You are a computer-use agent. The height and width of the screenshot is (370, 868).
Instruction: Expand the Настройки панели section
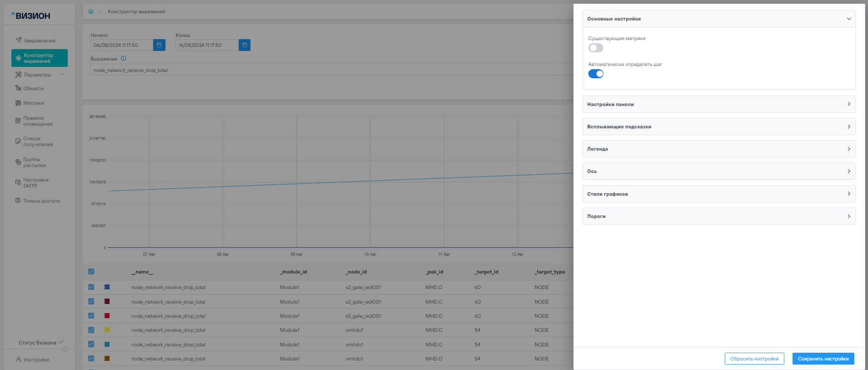click(x=718, y=104)
